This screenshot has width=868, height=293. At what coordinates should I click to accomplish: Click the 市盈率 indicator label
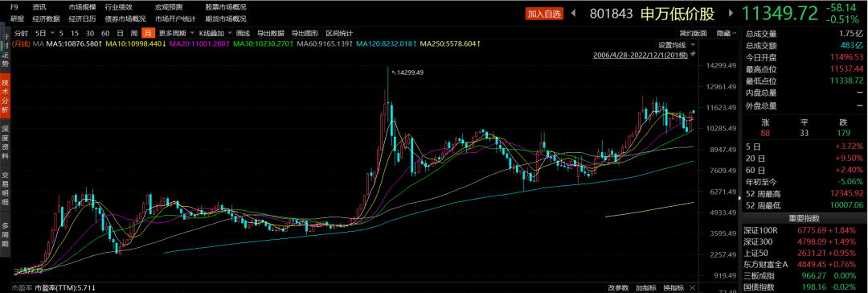click(x=23, y=288)
